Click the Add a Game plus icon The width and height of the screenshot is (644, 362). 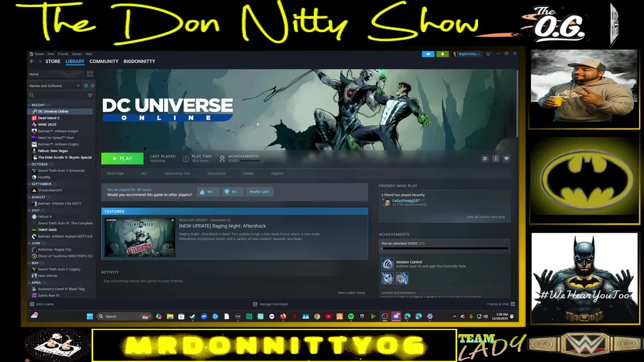coord(32,304)
